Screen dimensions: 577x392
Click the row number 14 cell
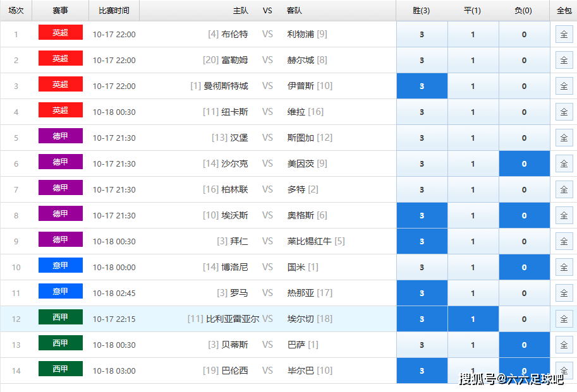(x=16, y=371)
